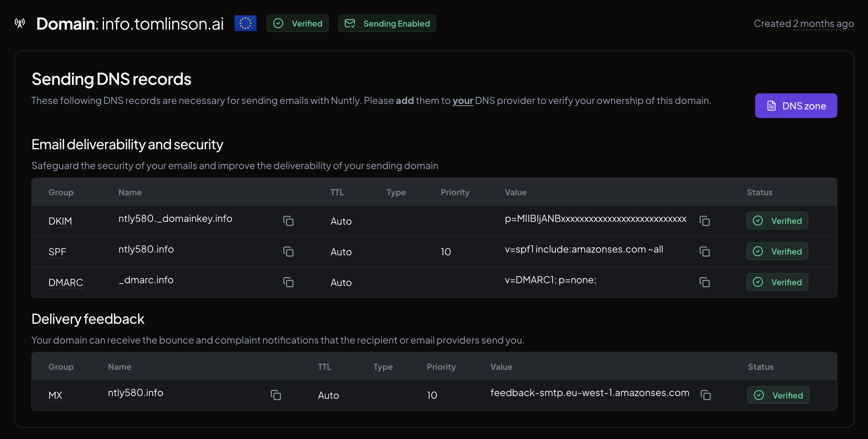Click the Verified badge next to the domain name
The width and height of the screenshot is (868, 439).
click(x=297, y=23)
